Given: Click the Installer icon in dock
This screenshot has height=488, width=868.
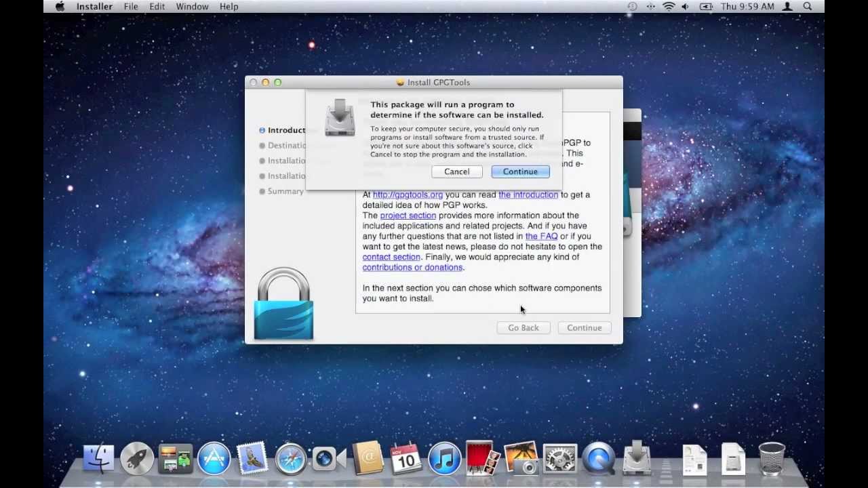Looking at the screenshot, I should (x=637, y=457).
